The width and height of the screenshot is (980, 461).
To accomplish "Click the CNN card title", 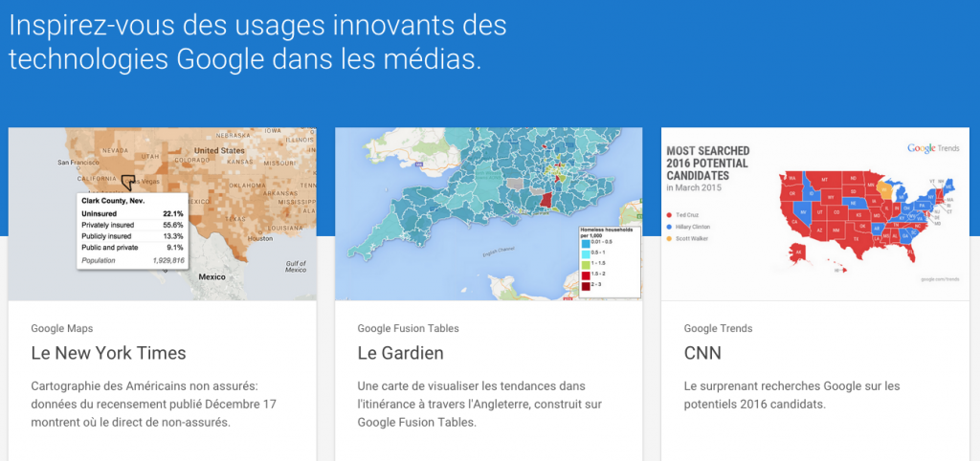I will 702,353.
